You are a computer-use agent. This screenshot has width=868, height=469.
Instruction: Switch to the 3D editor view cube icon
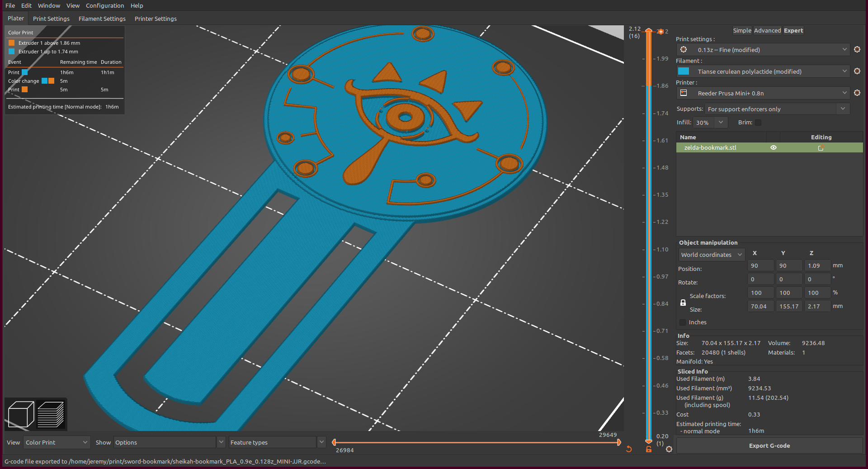tap(21, 414)
